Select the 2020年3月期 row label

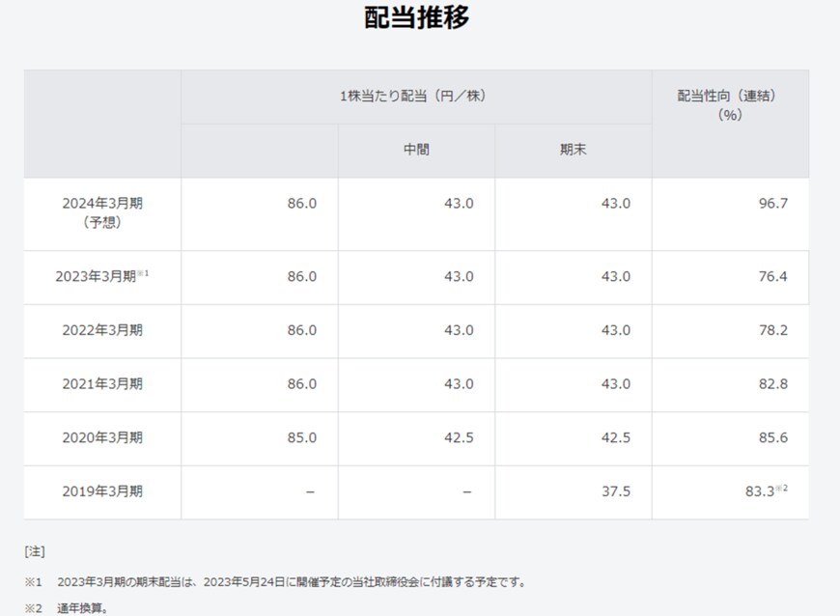102,435
